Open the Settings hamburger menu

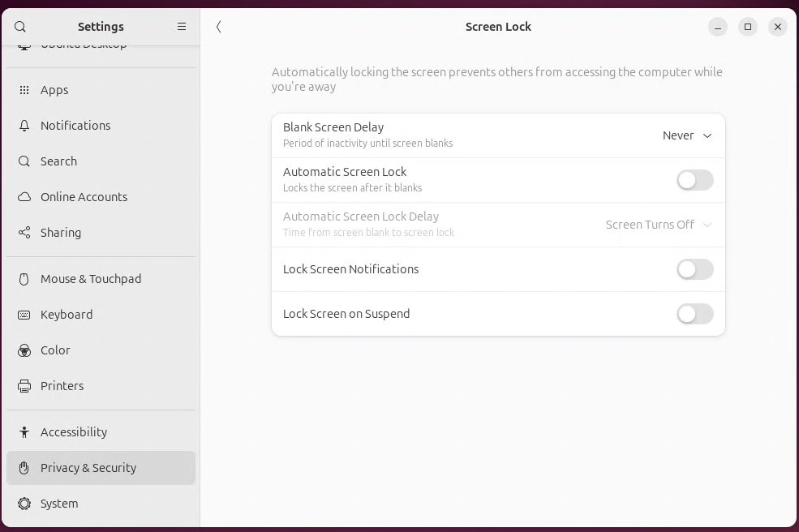pyautogui.click(x=182, y=27)
